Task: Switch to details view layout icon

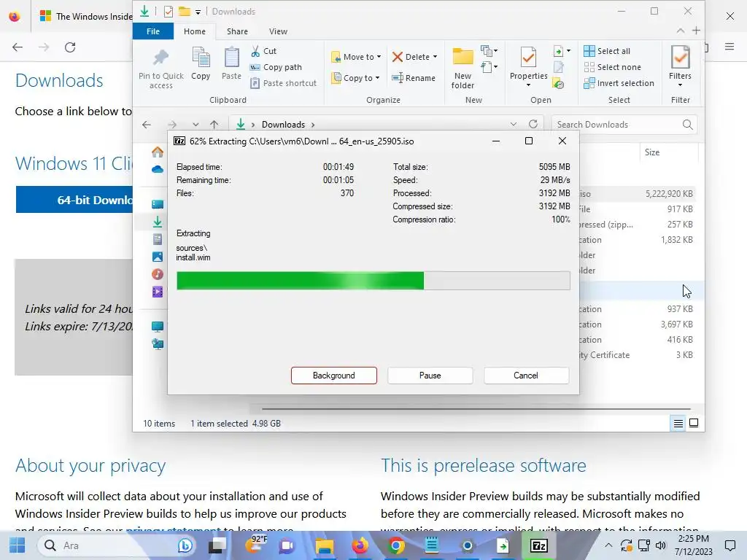Action: (678, 424)
